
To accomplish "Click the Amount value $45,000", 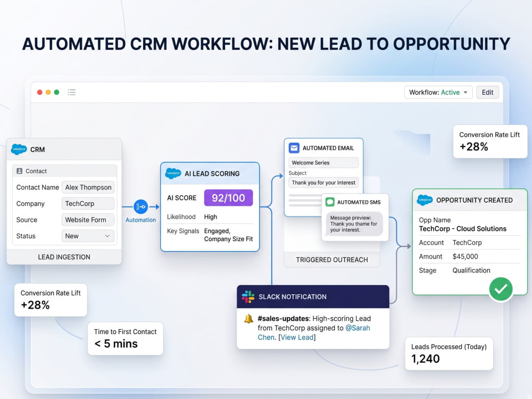I will 465,256.
